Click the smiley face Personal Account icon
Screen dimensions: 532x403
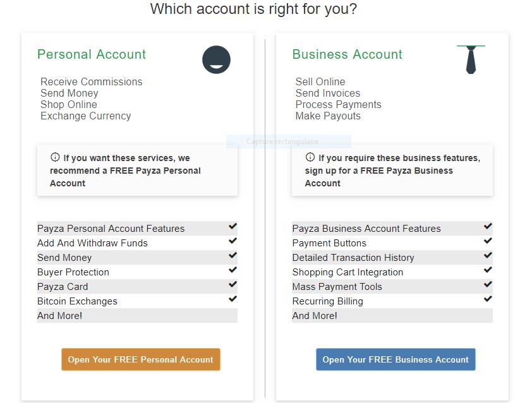216,59
